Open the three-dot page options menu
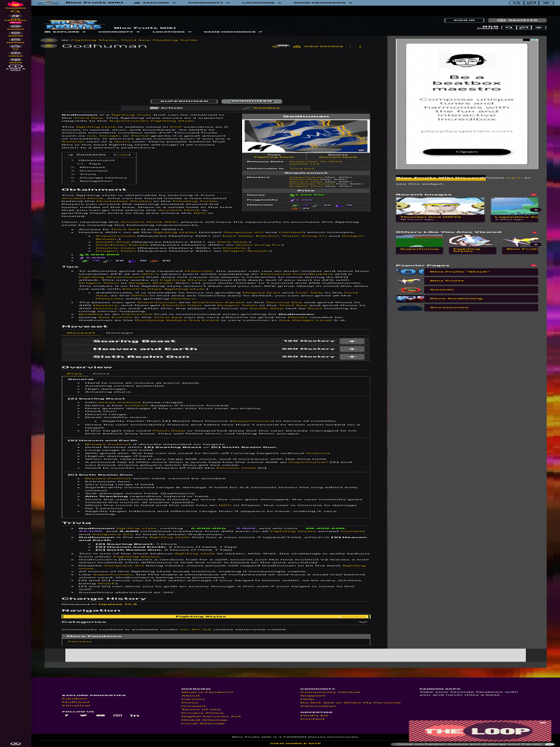The height and width of the screenshot is (747, 560). 360,47
